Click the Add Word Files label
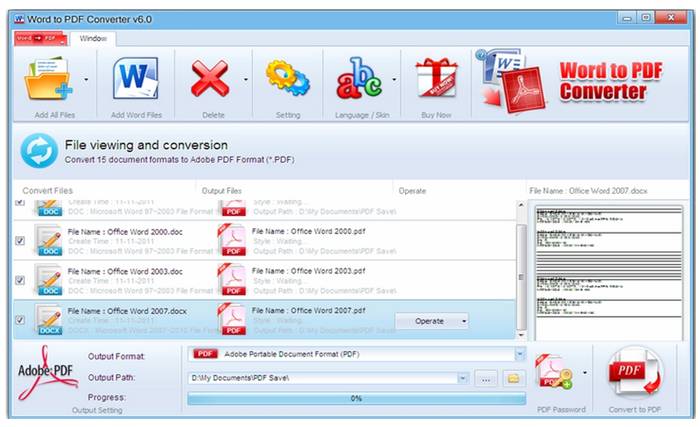 136,115
